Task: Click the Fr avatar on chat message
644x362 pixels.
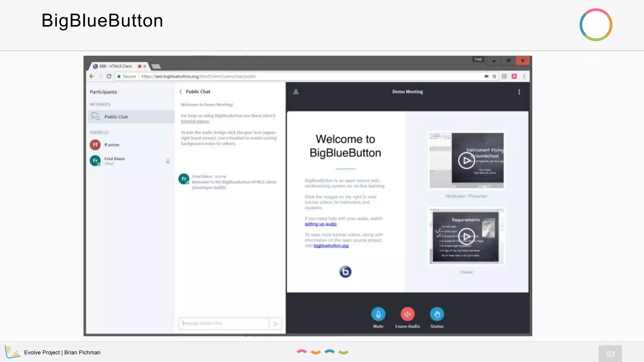Action: point(184,179)
